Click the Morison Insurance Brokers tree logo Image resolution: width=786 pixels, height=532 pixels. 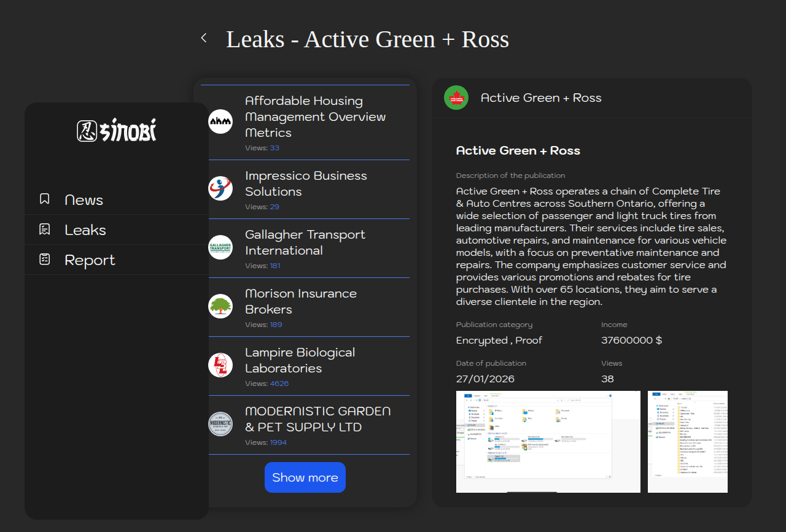pyautogui.click(x=220, y=306)
